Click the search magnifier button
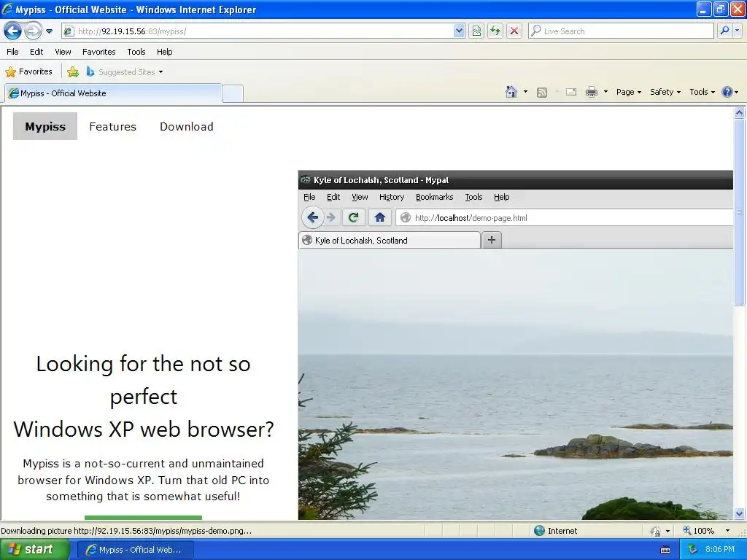The width and height of the screenshot is (747, 560). [724, 31]
